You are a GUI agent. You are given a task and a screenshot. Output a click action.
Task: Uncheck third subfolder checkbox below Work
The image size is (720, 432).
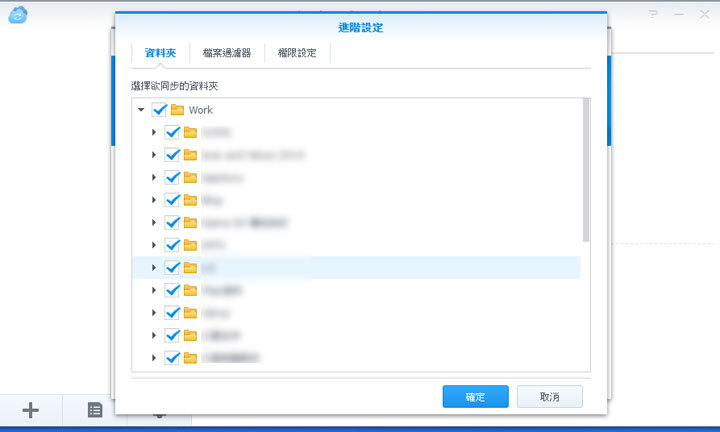(172, 177)
